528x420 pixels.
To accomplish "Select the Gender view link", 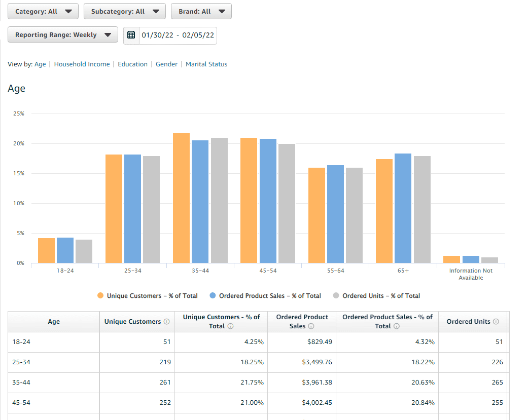I will click(166, 64).
